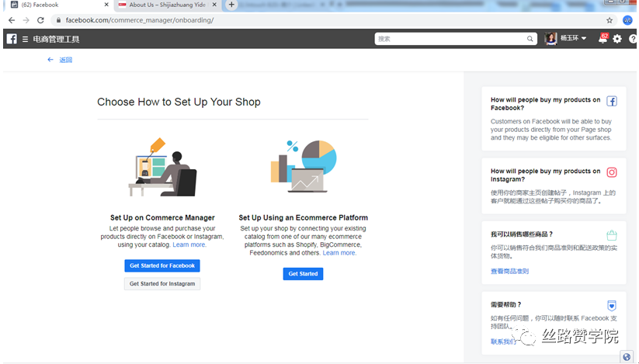Click the search magnifier icon
The height and width of the screenshot is (364, 639).
tap(530, 39)
